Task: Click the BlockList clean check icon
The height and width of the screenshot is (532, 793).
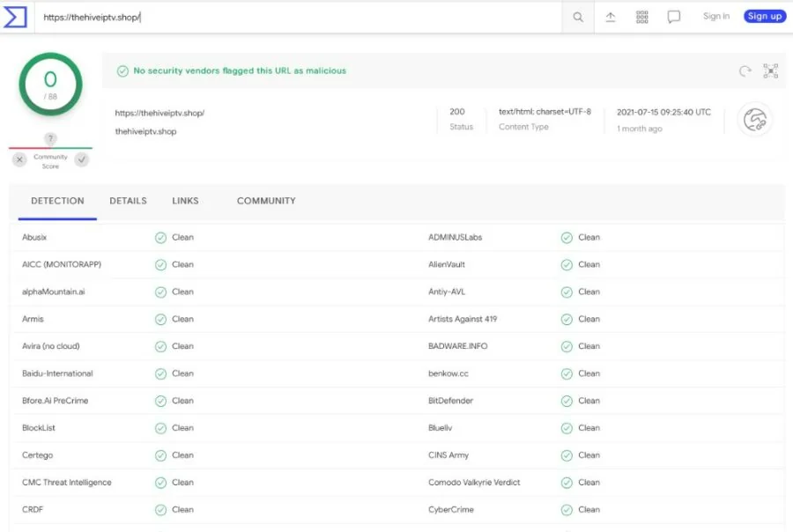Action: 160,428
